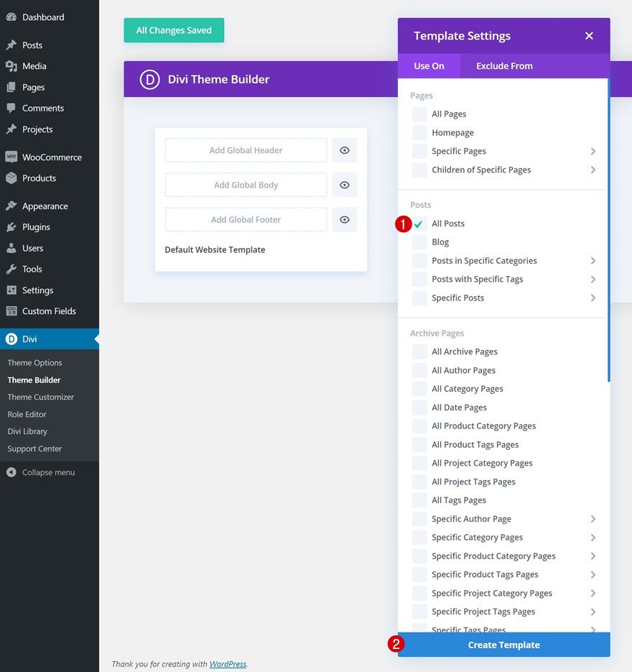Select the Media library icon
The image size is (632, 672).
(11, 65)
